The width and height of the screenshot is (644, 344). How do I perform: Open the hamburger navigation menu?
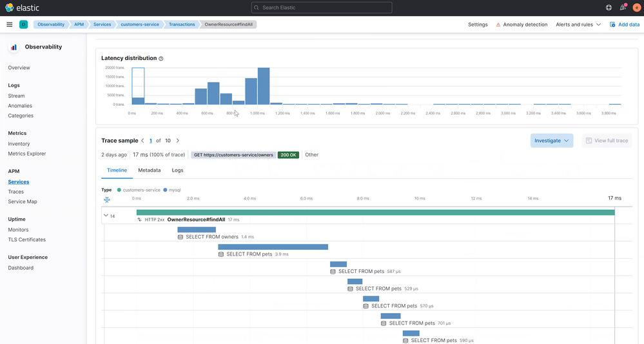[x=10, y=25]
